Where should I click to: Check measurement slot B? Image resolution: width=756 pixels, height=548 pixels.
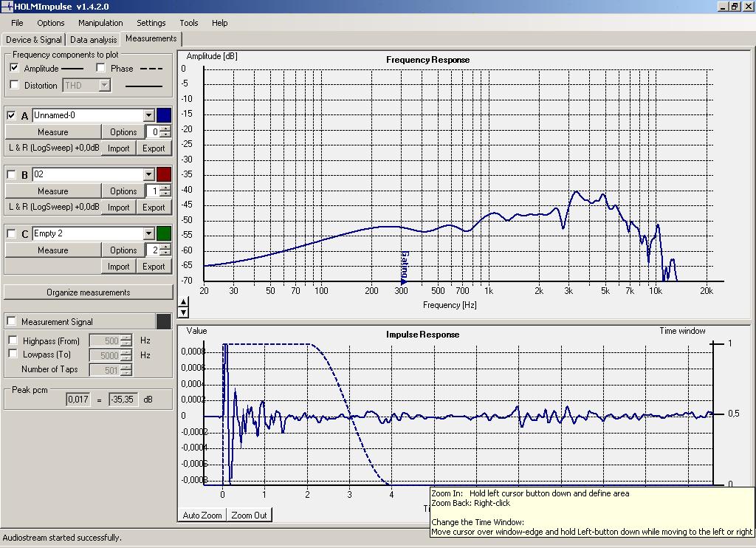click(x=11, y=174)
